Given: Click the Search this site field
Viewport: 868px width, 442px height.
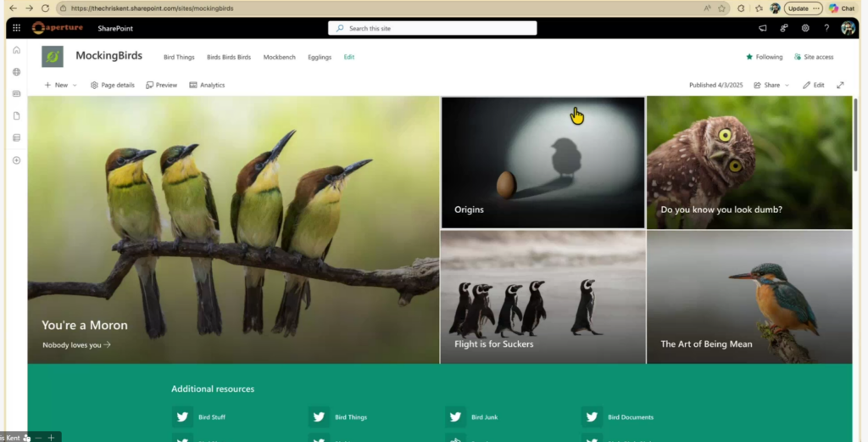Looking at the screenshot, I should click(432, 28).
